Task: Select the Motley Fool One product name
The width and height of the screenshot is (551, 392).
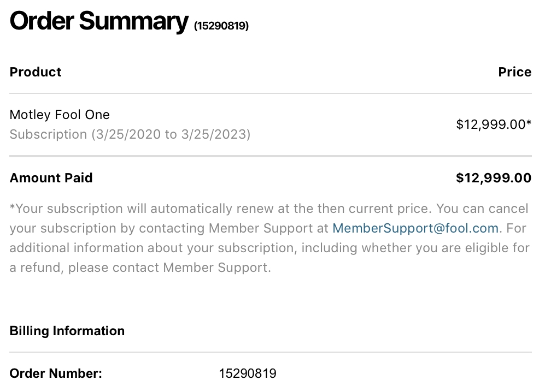Action: coord(60,115)
